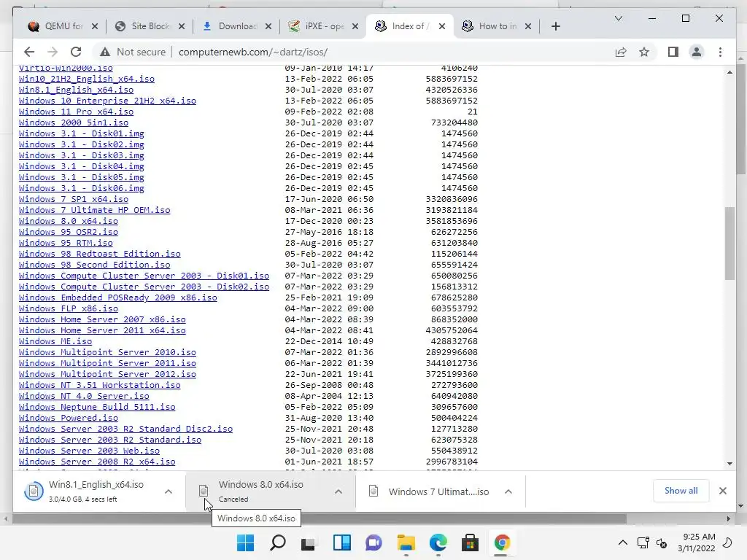Image resolution: width=747 pixels, height=560 pixels.
Task: Open taskbar Search
Action: [x=278, y=542]
